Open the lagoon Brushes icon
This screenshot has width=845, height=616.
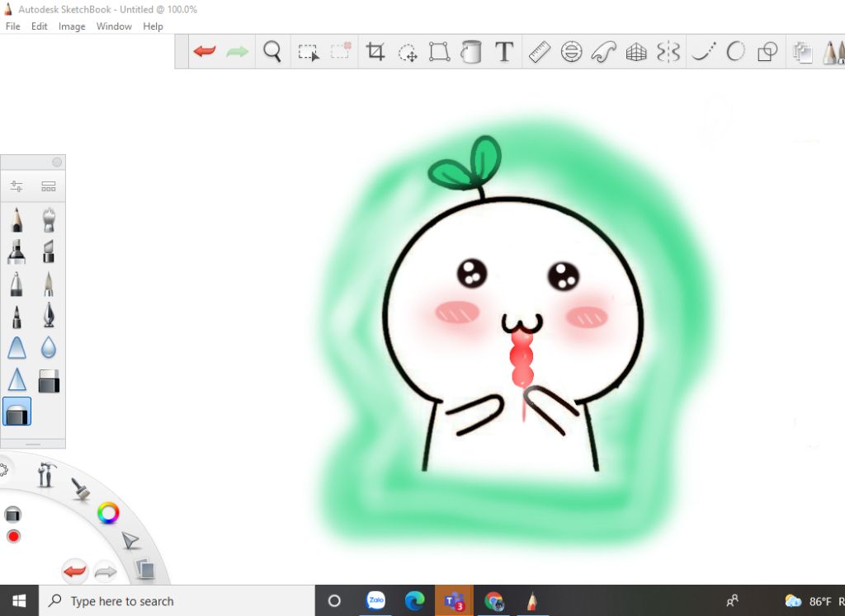81,489
